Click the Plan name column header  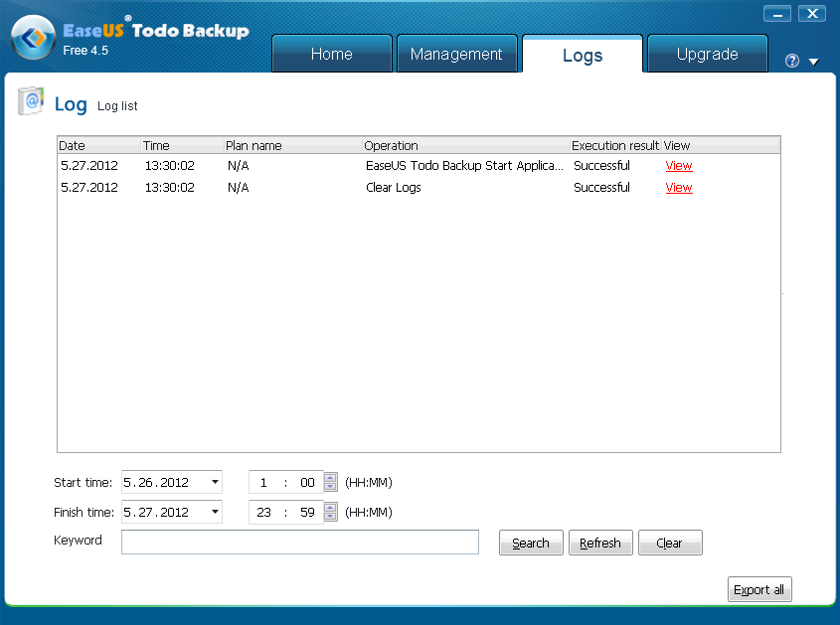coord(293,146)
